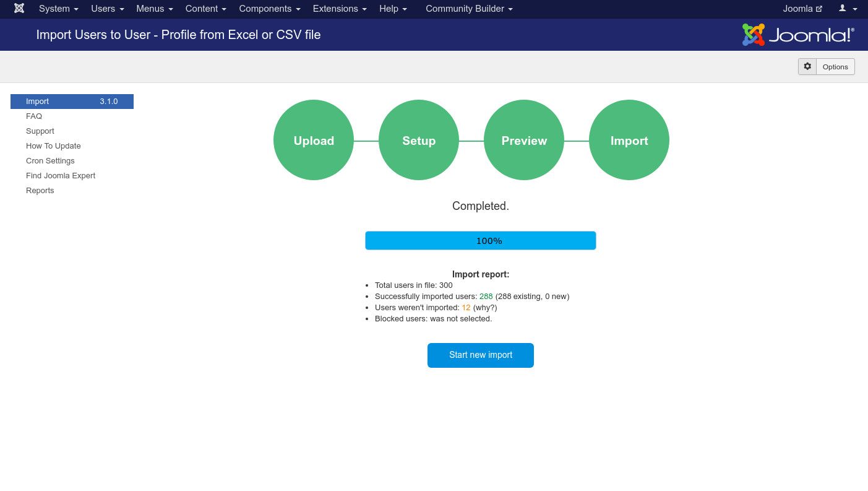Click the Joomla icon in the top-left corner

pyautogui.click(x=19, y=9)
